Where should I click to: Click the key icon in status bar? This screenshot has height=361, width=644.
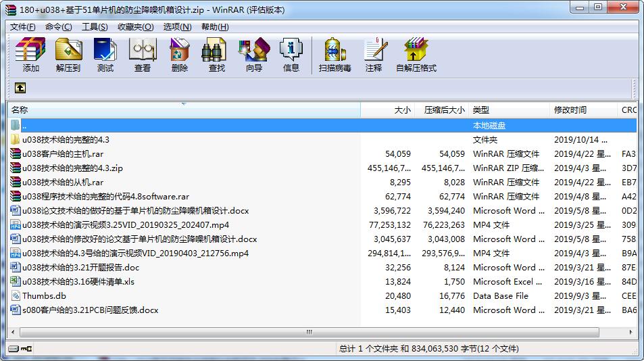(x=27, y=349)
